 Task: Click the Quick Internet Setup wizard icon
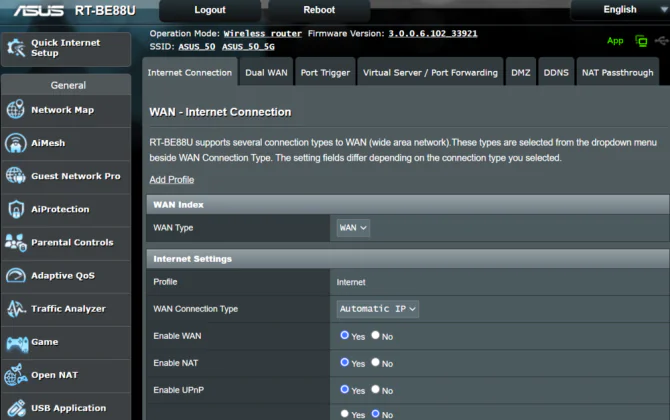(16, 48)
